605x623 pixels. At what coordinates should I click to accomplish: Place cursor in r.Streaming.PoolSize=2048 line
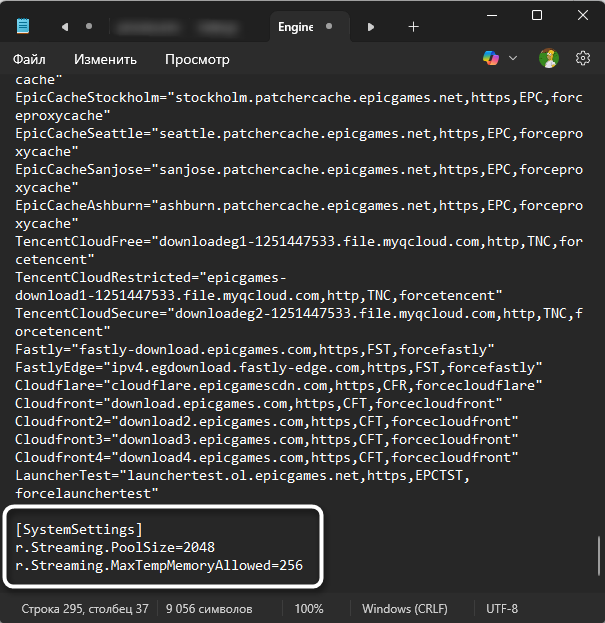115,547
